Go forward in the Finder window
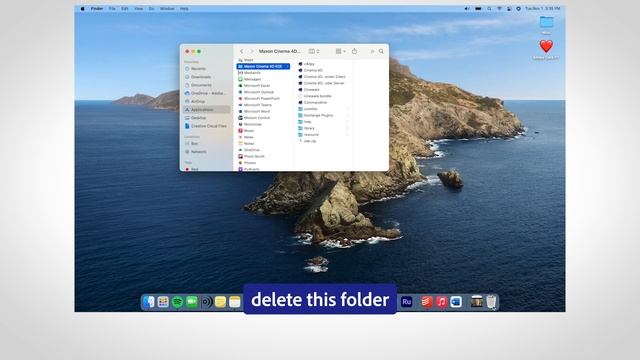 click(x=251, y=51)
